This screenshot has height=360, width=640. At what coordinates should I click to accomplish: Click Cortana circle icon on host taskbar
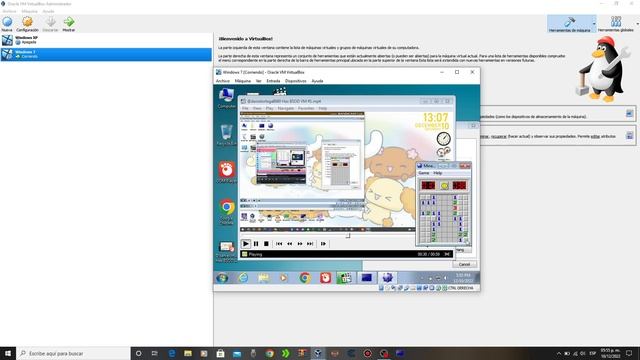point(138,353)
